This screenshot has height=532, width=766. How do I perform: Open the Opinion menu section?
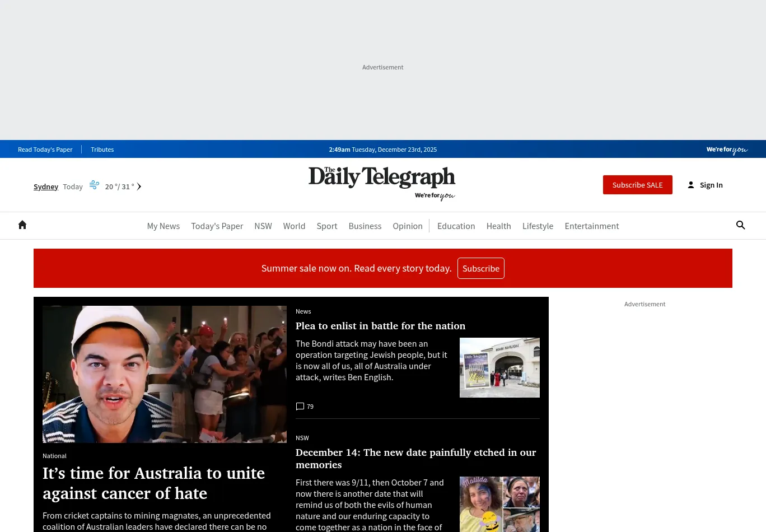coord(408,226)
